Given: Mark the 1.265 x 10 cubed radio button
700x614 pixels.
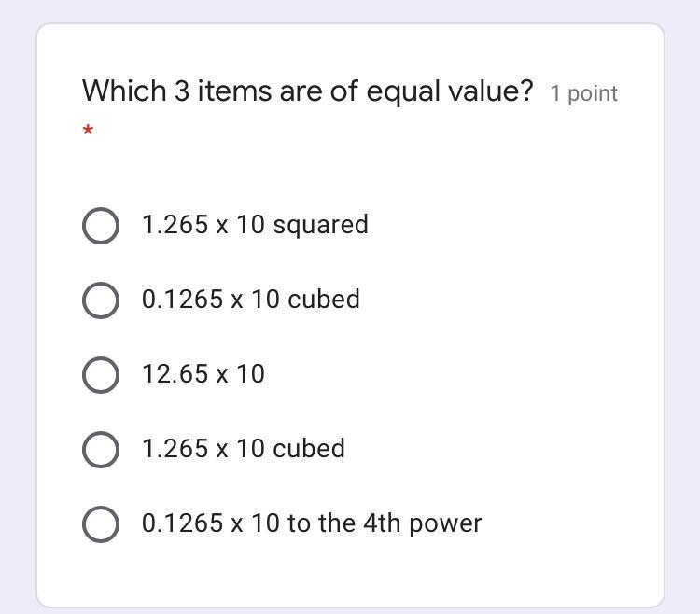Looking at the screenshot, I should [x=101, y=449].
